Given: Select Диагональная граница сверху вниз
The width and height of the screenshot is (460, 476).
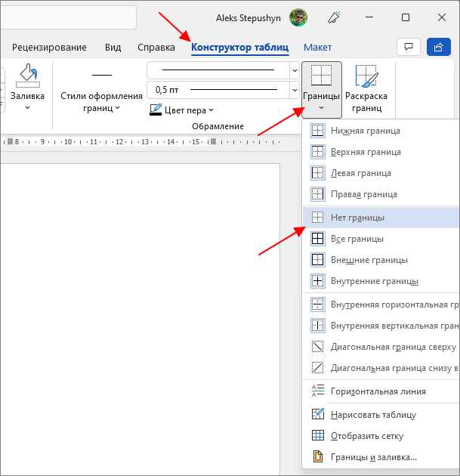Looking at the screenshot, I should tap(381, 347).
